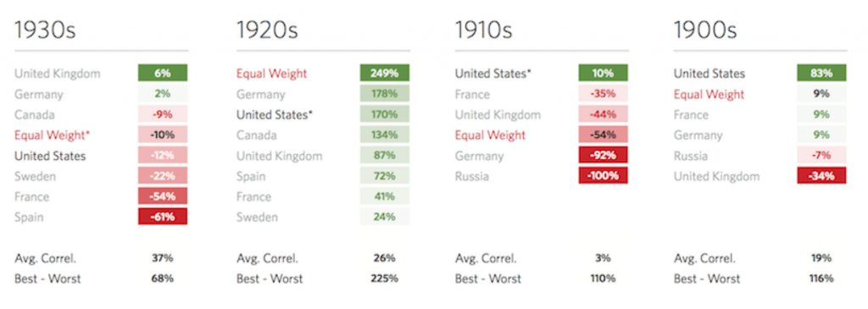Click United Kingdom label under 1900s
The width and height of the screenshot is (868, 309).
click(x=716, y=177)
